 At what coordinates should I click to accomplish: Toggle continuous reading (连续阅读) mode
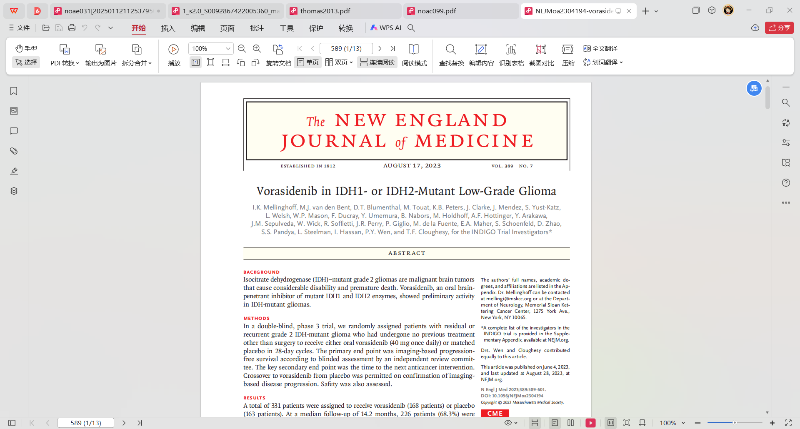(x=378, y=62)
